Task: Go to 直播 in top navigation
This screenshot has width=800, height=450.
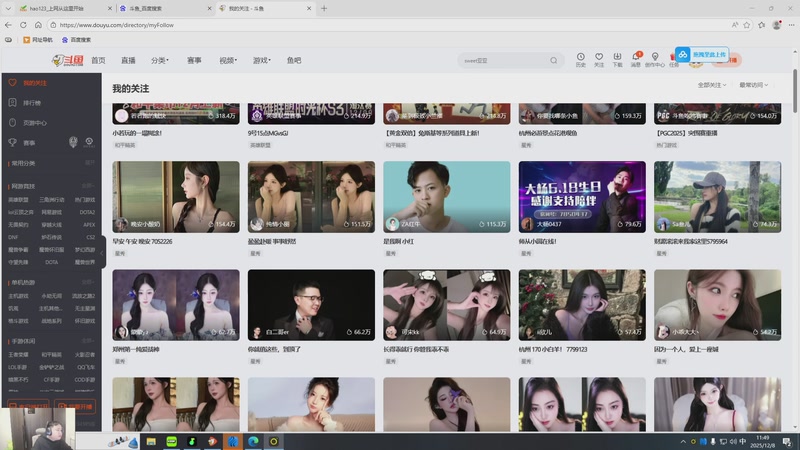Action: 128,60
